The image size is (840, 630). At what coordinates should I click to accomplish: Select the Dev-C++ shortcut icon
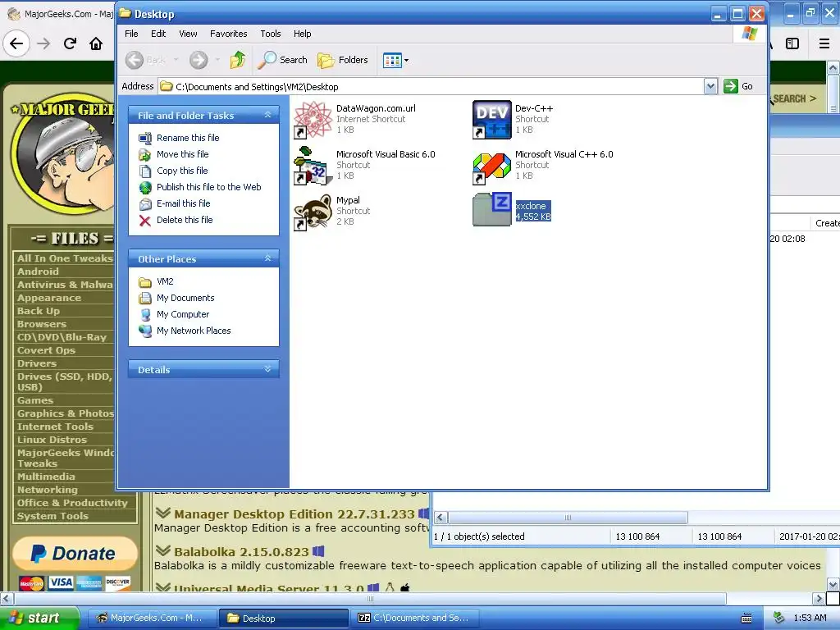(492, 120)
